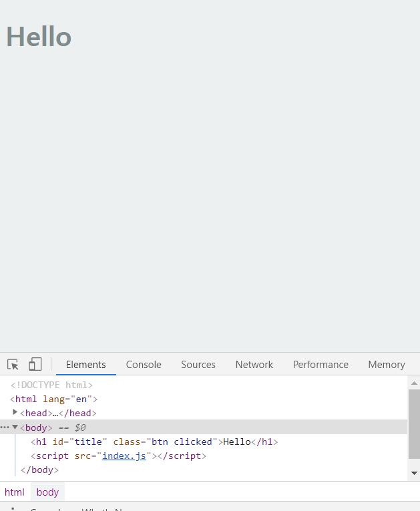Click the class="btn clicked" attribute
The image size is (420, 511).
[165, 442]
